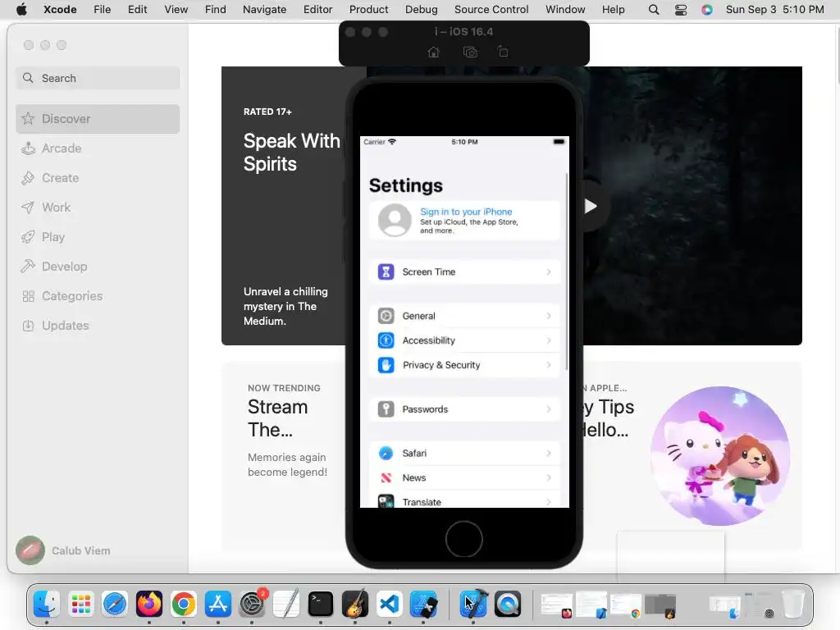Screen dimensions: 840x630
Task: Open the Window menu
Action: [565, 10]
